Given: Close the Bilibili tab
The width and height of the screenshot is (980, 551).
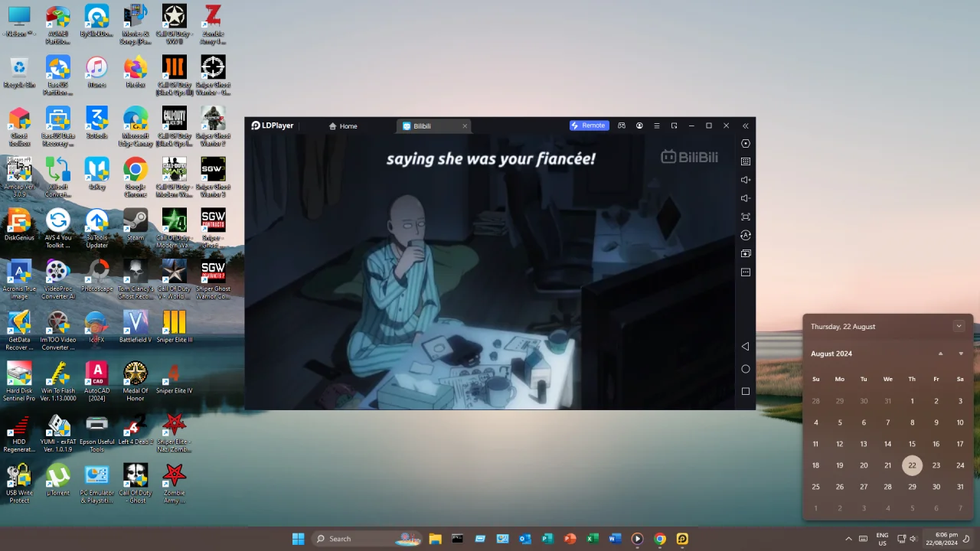Looking at the screenshot, I should tap(464, 126).
